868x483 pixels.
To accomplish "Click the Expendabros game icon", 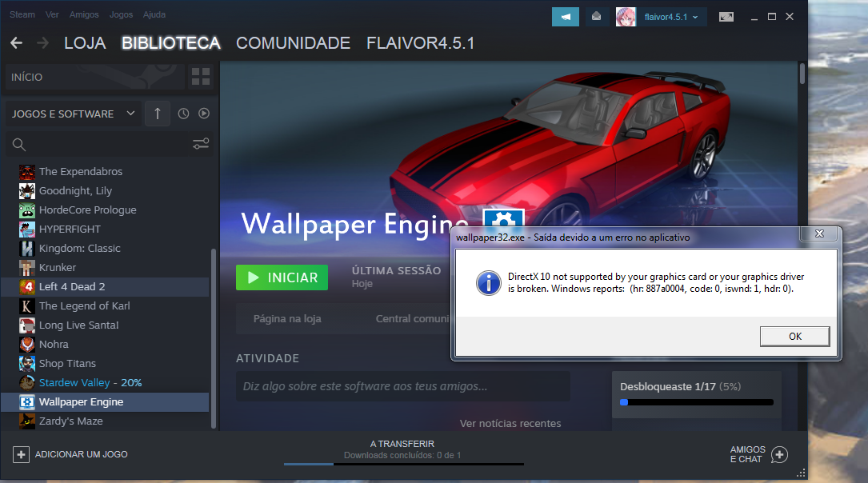I will [26, 171].
